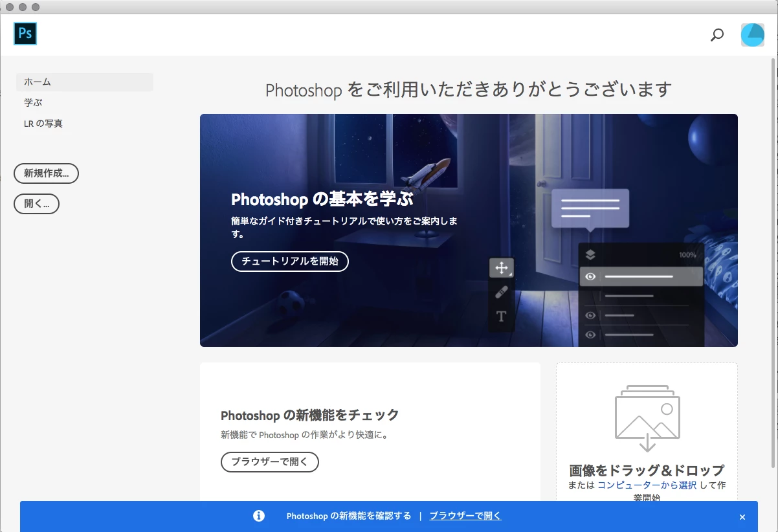This screenshot has height=532, width=778.
Task: Click ブラウザーで開く button in new features card
Action: [270, 462]
